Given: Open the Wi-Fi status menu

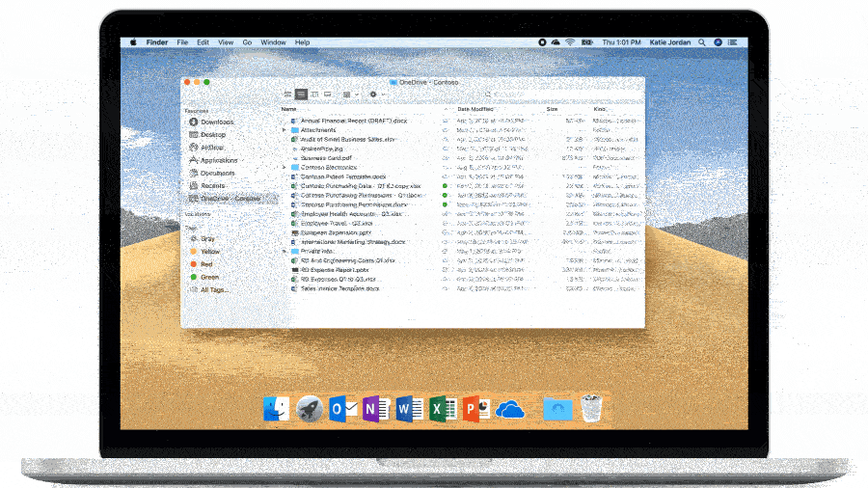Looking at the screenshot, I should pos(570,42).
